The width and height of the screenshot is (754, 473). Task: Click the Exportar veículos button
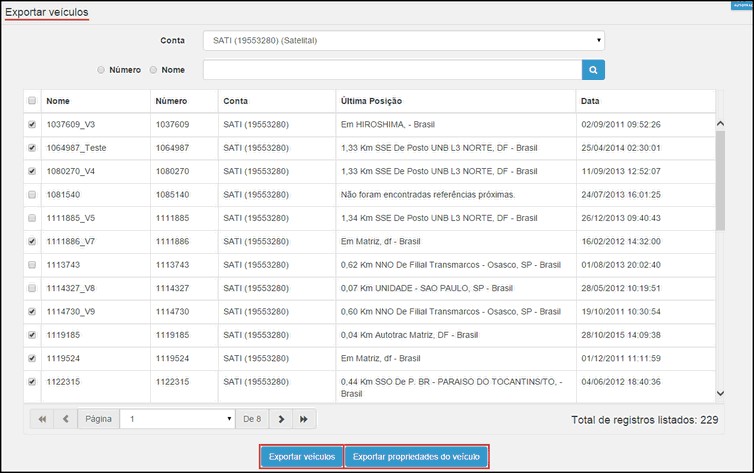click(302, 457)
